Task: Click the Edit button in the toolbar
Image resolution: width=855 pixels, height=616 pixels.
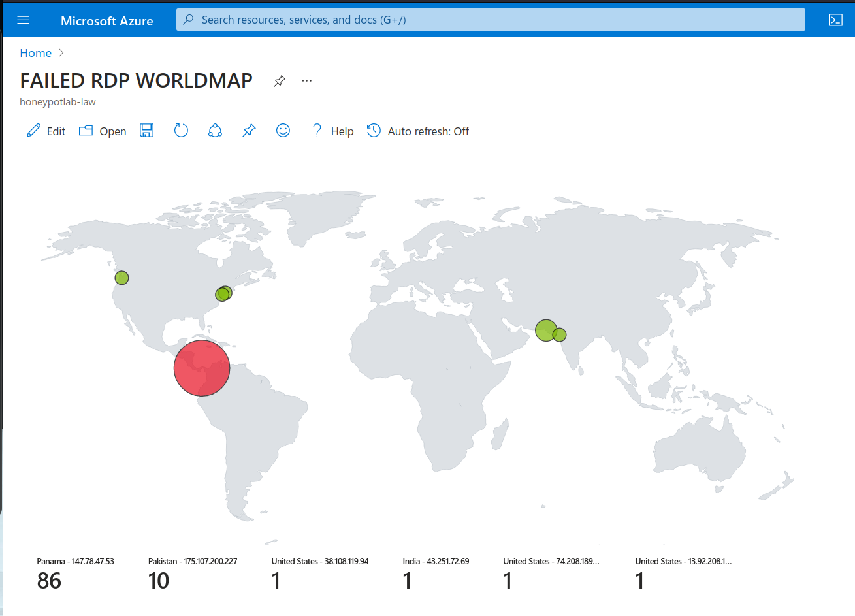Action: (46, 131)
